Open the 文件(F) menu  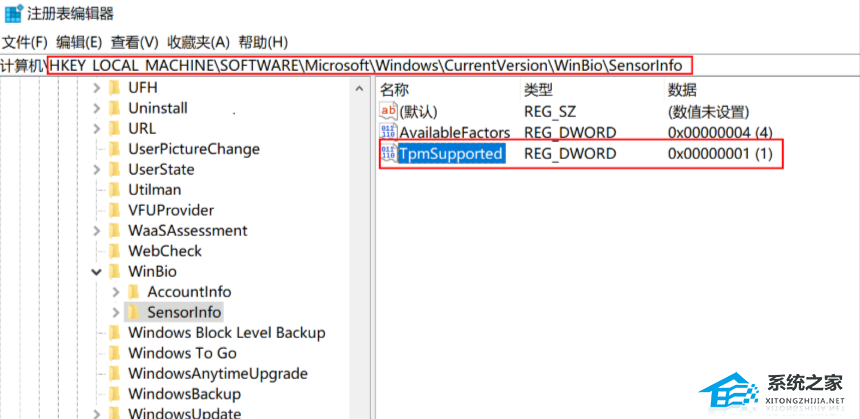[x=26, y=42]
